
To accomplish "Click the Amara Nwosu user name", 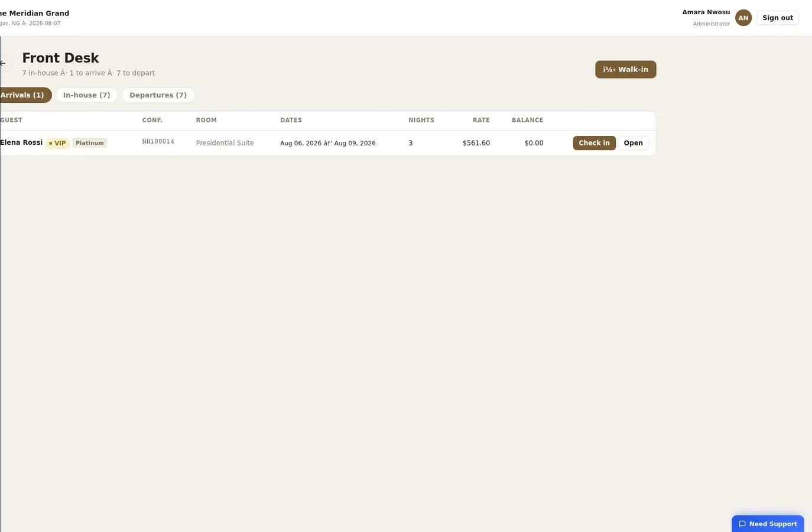I will coord(706,12).
